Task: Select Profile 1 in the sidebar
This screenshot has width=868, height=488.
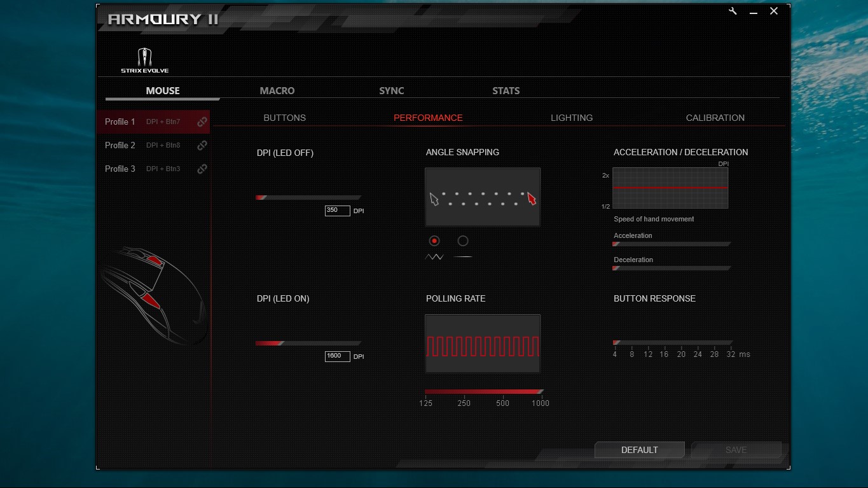Action: (x=153, y=122)
